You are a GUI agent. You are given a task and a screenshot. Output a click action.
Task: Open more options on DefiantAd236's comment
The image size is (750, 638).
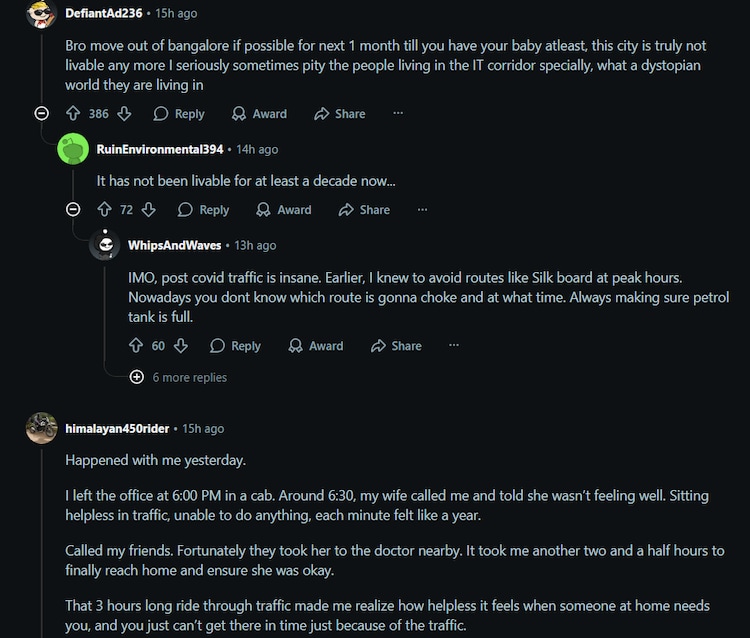coord(398,114)
